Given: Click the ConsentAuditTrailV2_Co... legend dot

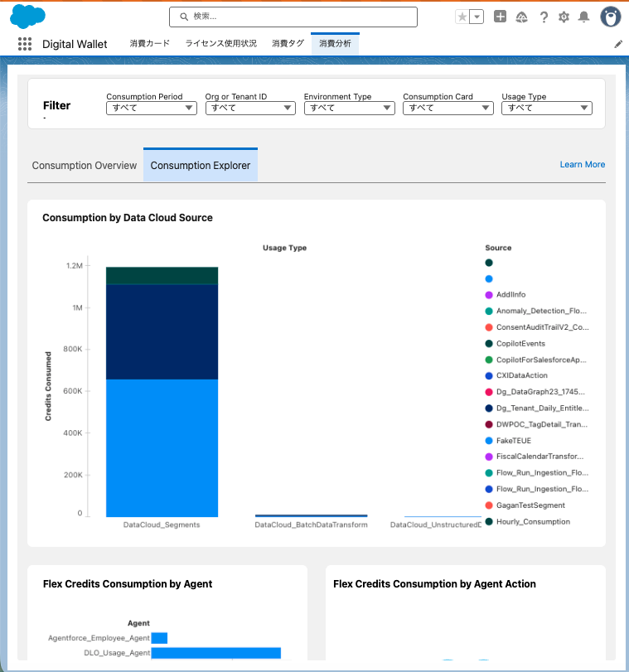Looking at the screenshot, I should [489, 327].
